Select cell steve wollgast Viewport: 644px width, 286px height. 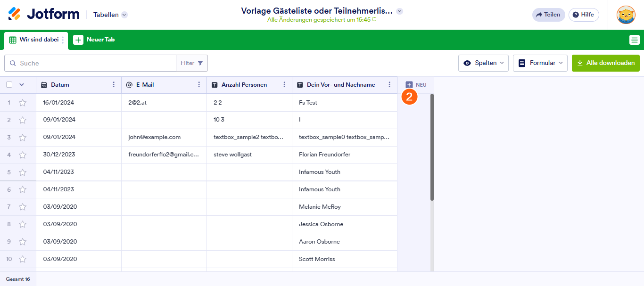pos(249,155)
